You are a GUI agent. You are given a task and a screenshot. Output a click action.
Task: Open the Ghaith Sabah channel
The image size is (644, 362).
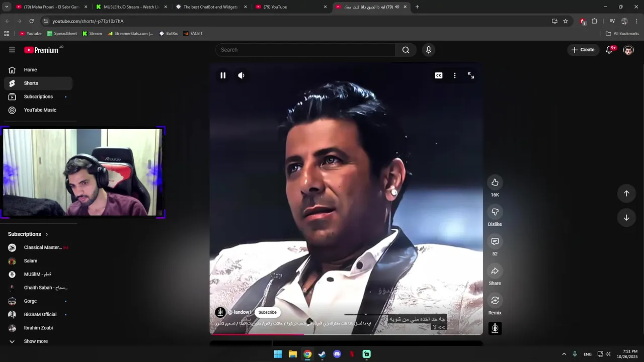38,288
